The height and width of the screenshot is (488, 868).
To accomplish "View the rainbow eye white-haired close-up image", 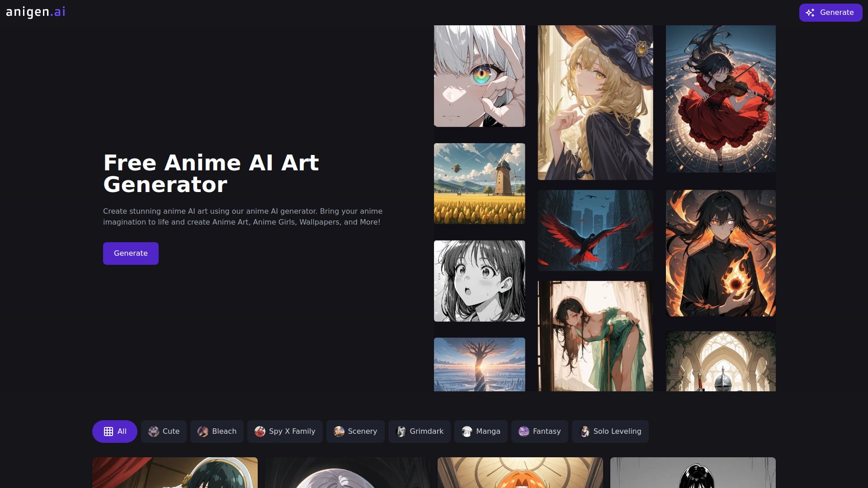I will pos(479,76).
